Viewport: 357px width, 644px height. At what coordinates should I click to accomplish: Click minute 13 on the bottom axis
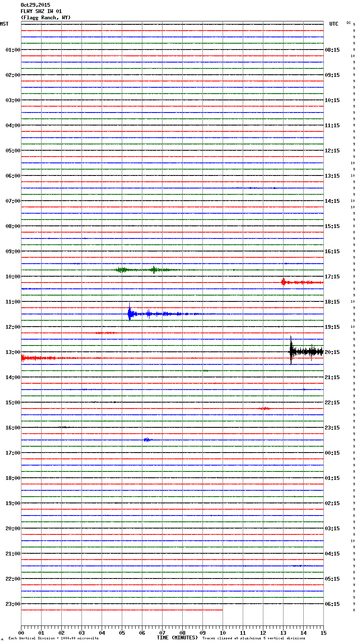[x=283, y=633]
